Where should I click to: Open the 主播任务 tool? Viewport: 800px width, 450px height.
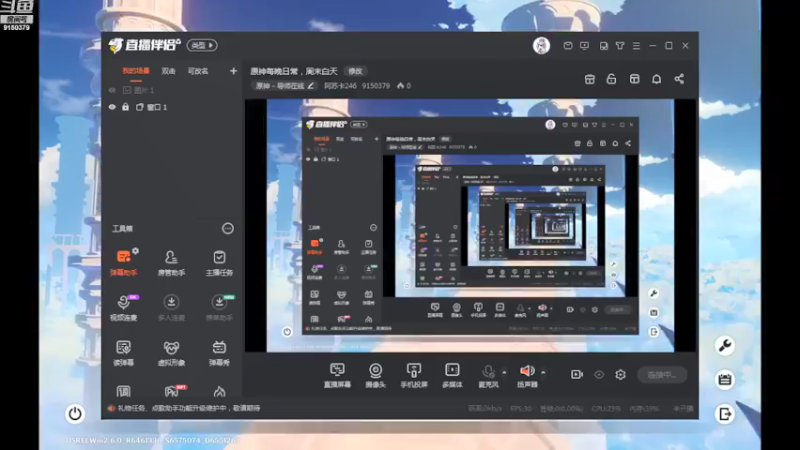tap(219, 262)
